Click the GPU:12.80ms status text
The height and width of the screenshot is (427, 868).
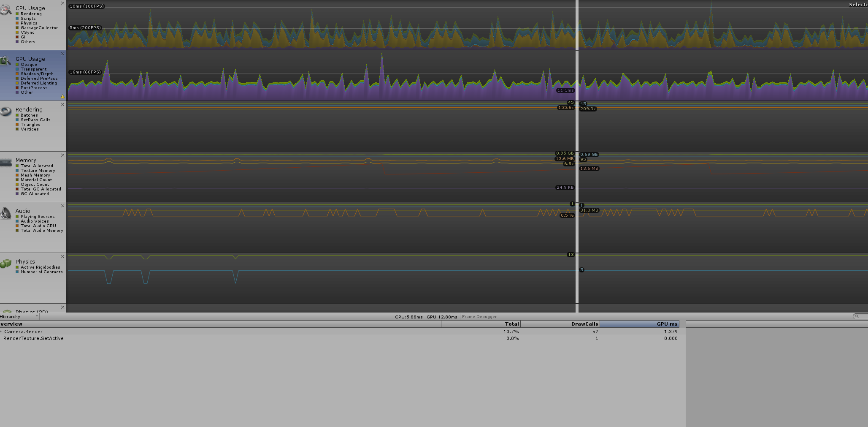click(442, 317)
